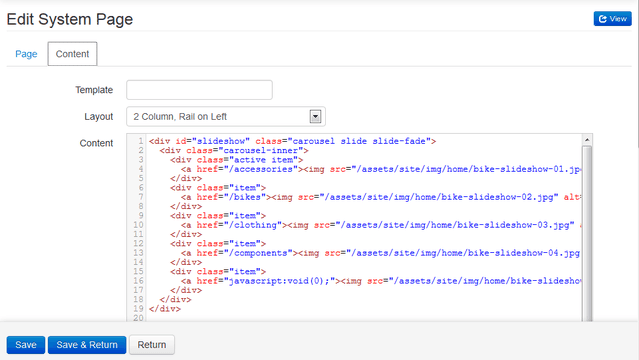Image resolution: width=639 pixels, height=360 pixels.
Task: Click code line with id="slideshow"
Action: (x=292, y=141)
